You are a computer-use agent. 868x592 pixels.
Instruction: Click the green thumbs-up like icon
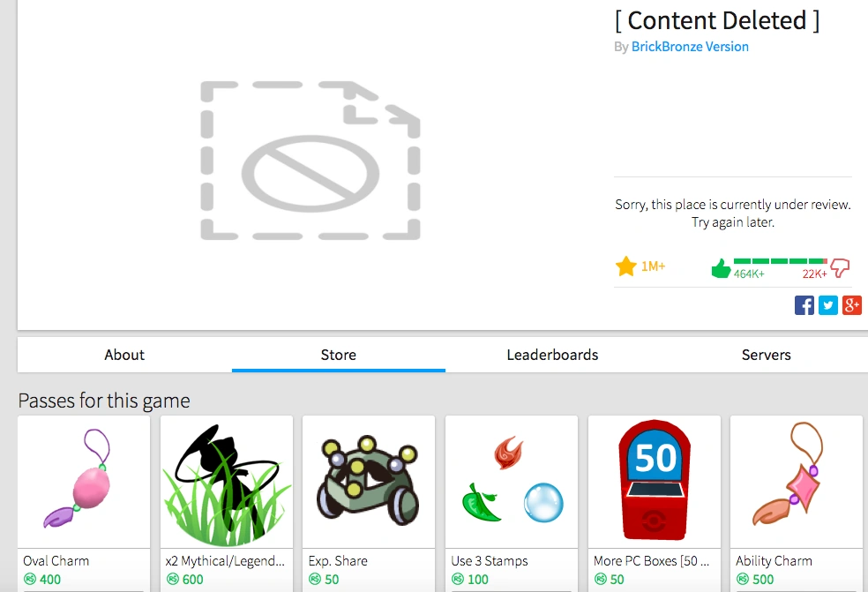pos(721,268)
